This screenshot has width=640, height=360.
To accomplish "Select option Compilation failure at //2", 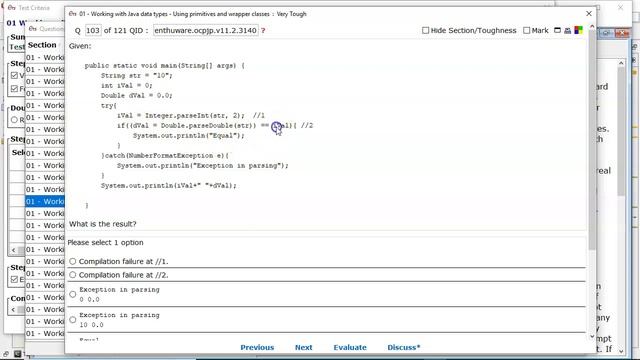I will pyautogui.click(x=73, y=275).
